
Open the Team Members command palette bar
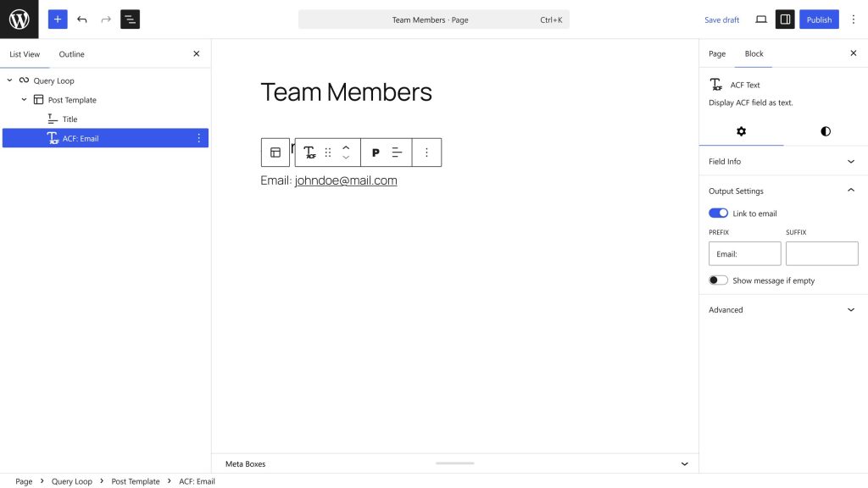tap(433, 20)
